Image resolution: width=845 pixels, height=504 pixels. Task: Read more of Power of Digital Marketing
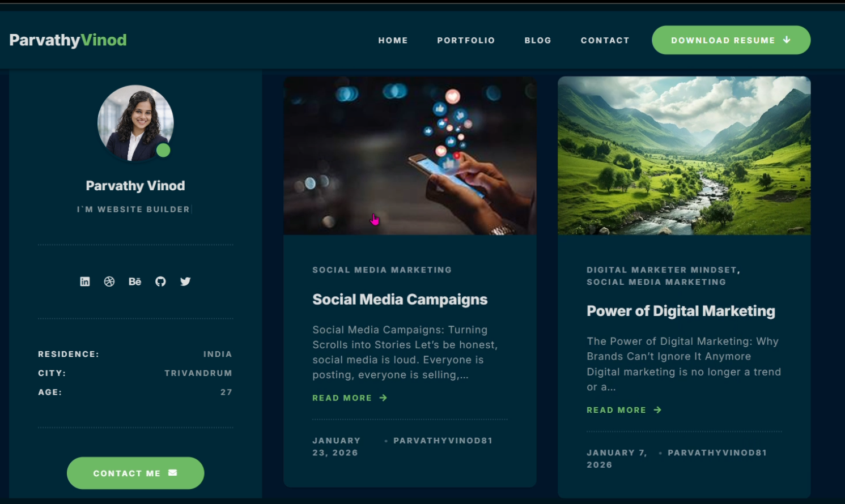click(624, 410)
